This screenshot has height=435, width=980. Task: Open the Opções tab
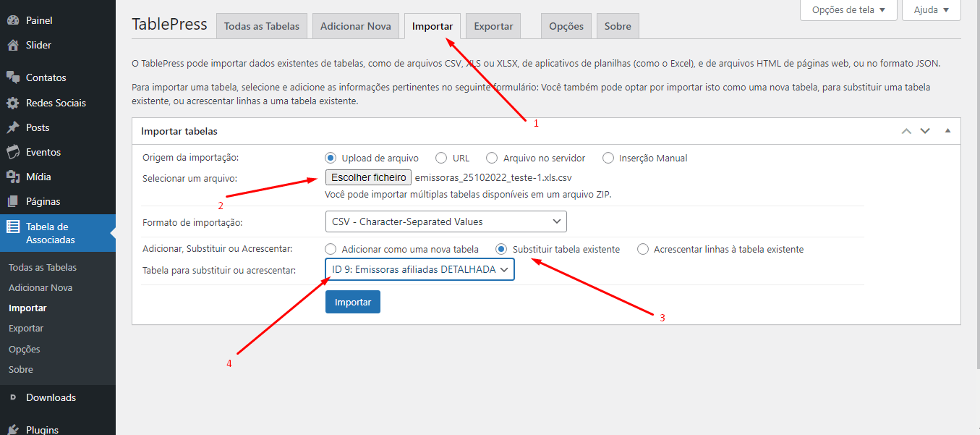pos(566,26)
